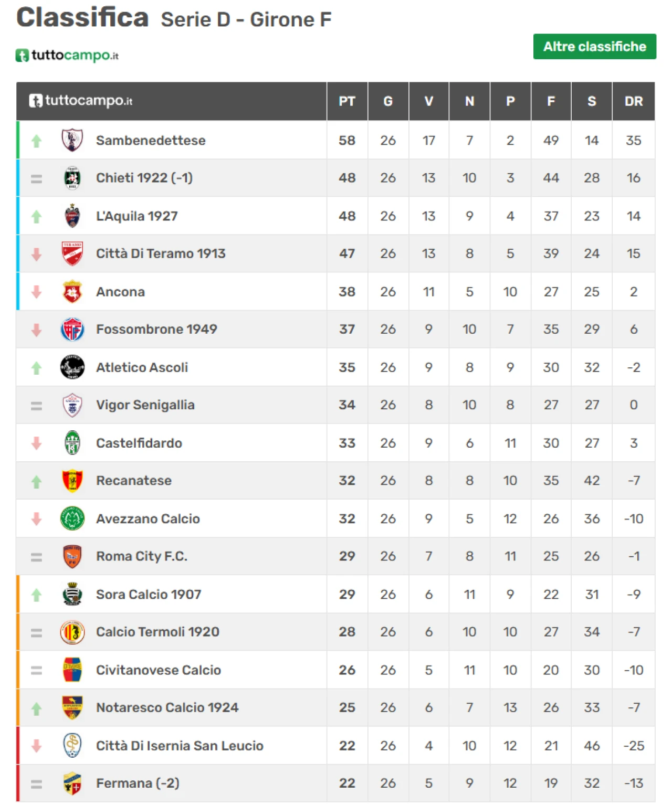The image size is (672, 805).
Task: Open the Vigor Senigallia team link
Action: pyautogui.click(x=145, y=405)
